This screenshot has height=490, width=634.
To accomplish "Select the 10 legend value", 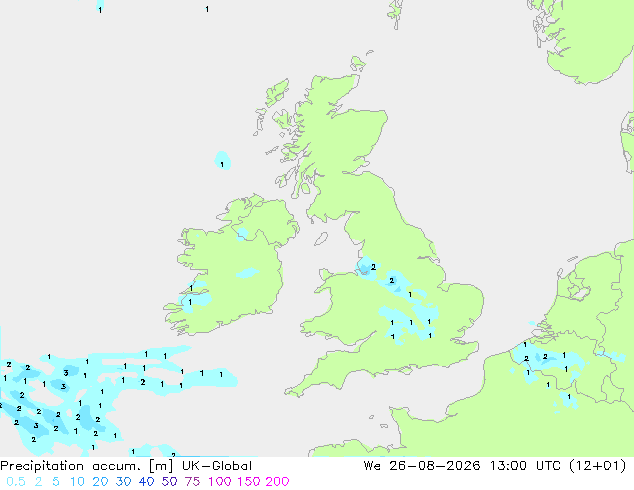I will click(x=77, y=482).
